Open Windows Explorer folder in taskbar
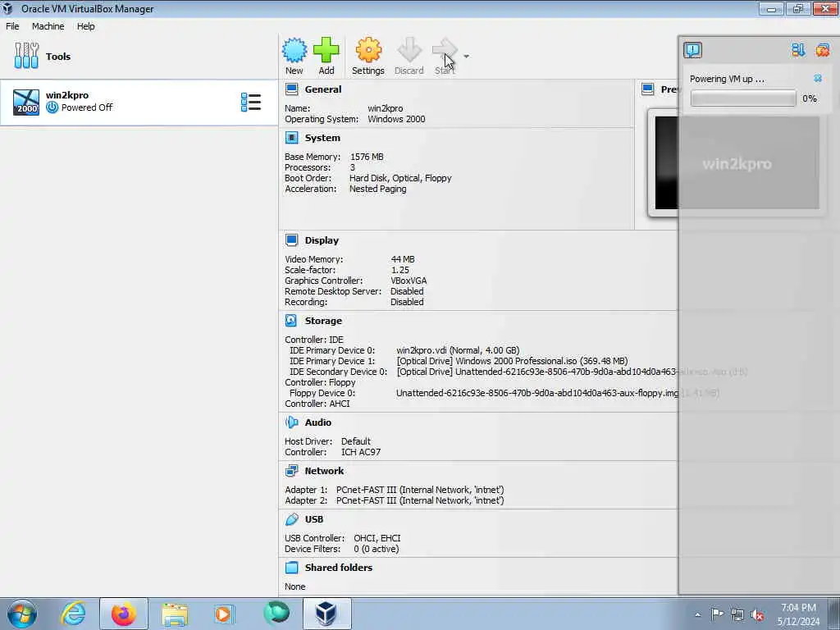This screenshot has width=840, height=630. (x=175, y=614)
